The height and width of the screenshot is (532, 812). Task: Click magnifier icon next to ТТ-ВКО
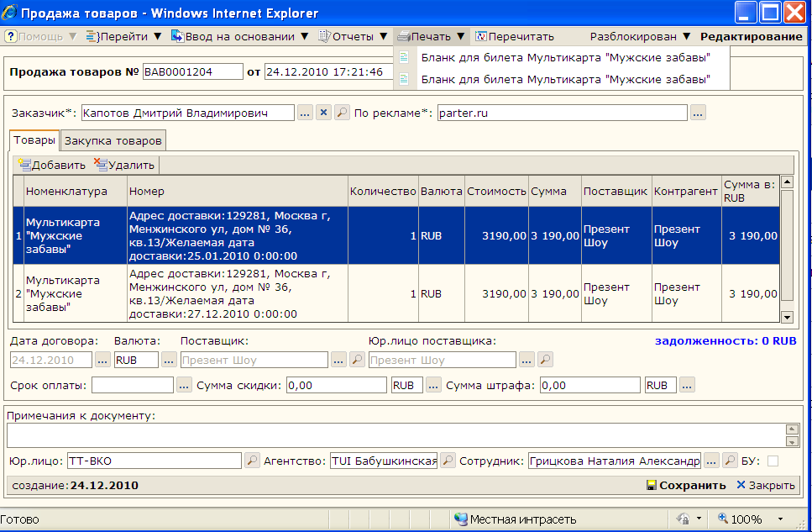coord(252,461)
